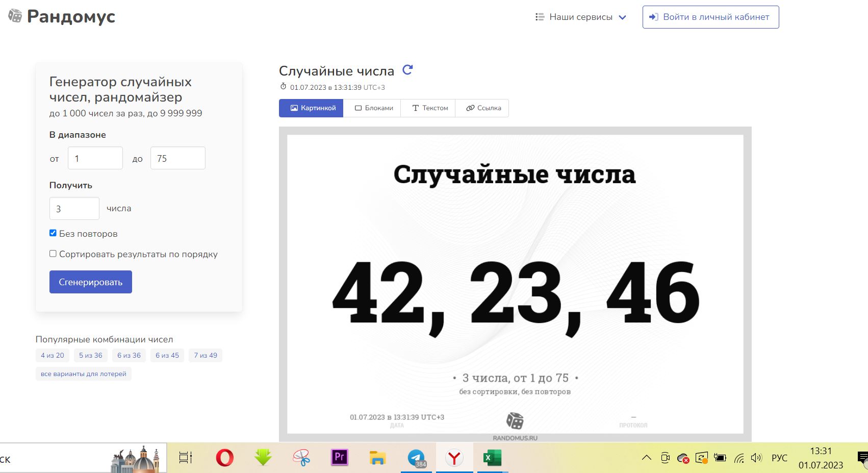This screenshot has width=868, height=473.
Task: Click the range maximum field with 75
Action: [x=177, y=158]
